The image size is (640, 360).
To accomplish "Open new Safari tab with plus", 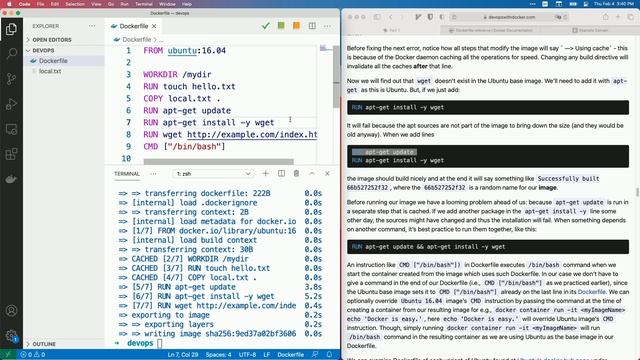I will point(618,17).
